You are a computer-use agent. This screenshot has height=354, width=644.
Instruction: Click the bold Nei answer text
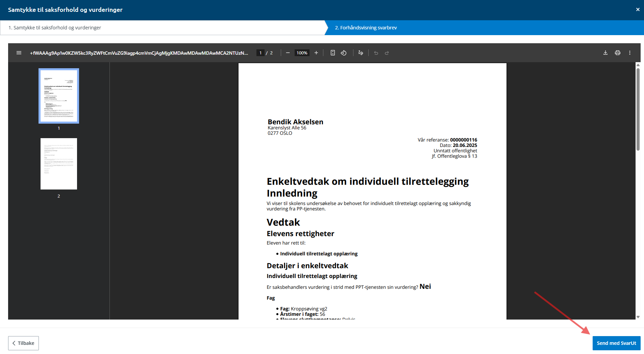[x=425, y=286]
